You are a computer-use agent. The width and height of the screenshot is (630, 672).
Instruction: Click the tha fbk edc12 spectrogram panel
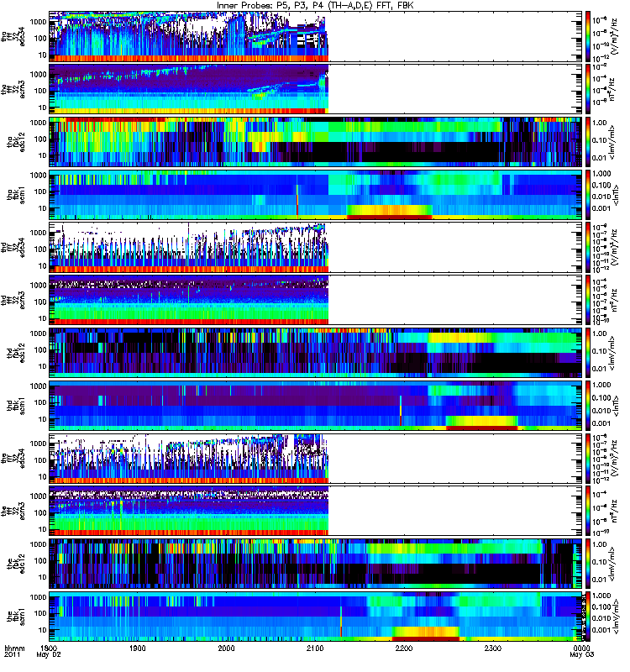316,142
